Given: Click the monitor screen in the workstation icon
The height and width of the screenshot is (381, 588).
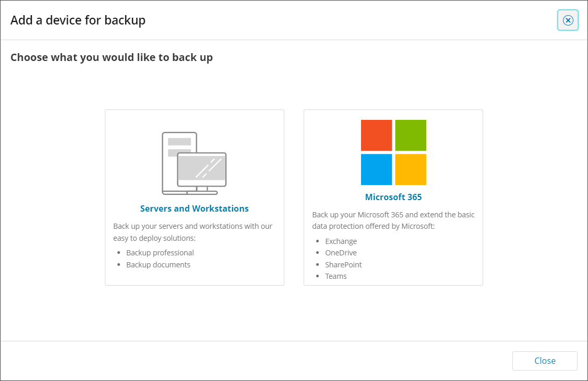Looking at the screenshot, I should [202, 167].
